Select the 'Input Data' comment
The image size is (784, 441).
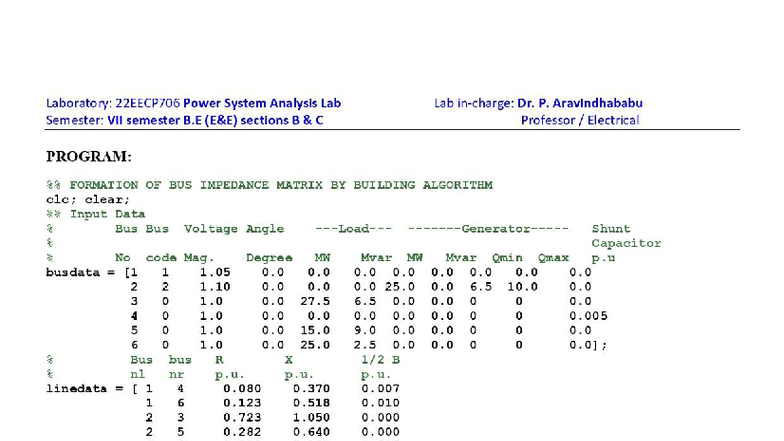[x=108, y=214]
